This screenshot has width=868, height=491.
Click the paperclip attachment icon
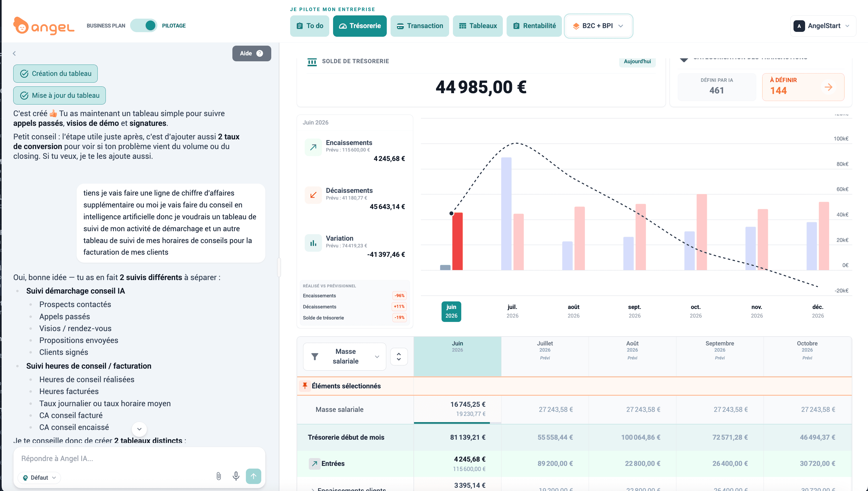[218, 476]
